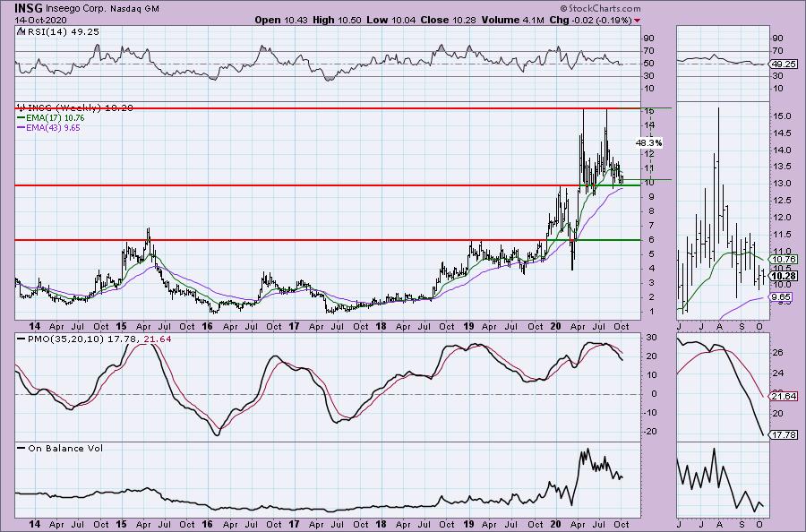Click the red resistance line at price 15

point(328,108)
